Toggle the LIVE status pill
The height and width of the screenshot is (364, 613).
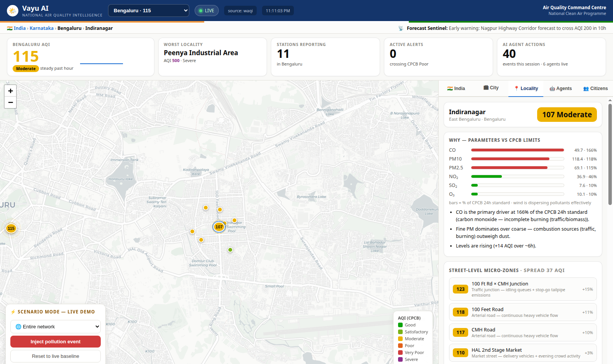[207, 11]
